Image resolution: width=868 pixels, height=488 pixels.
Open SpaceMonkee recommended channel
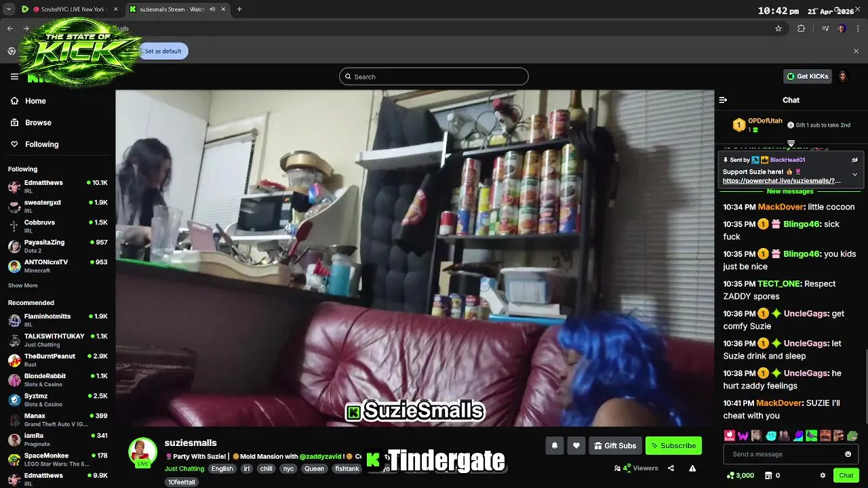pyautogui.click(x=58, y=459)
